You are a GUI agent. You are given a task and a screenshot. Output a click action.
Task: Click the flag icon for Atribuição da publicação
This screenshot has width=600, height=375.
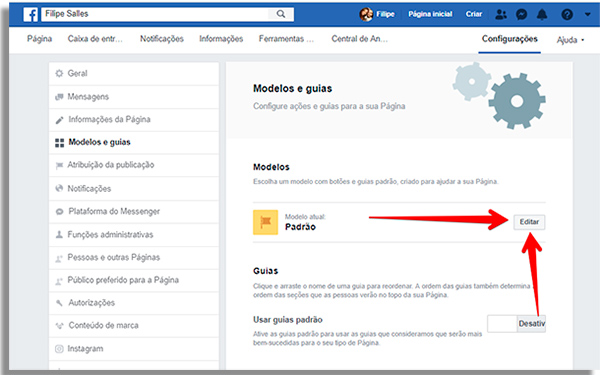click(59, 166)
